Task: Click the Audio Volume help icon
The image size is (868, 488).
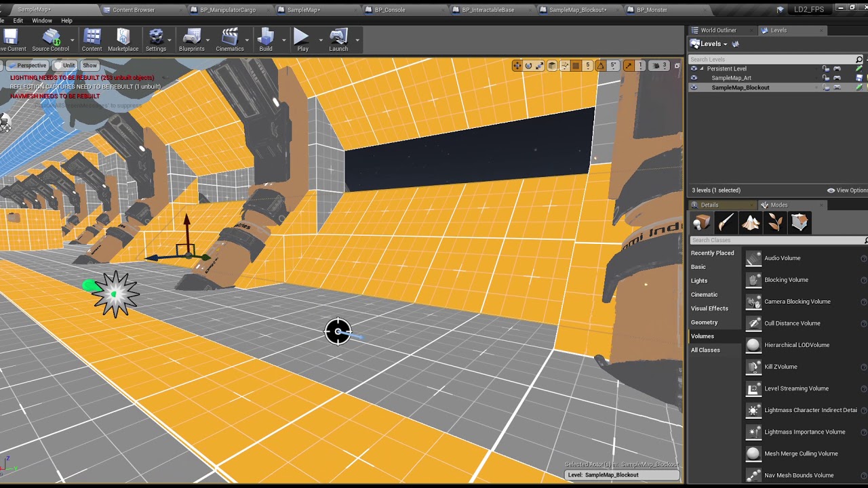Action: click(x=864, y=258)
